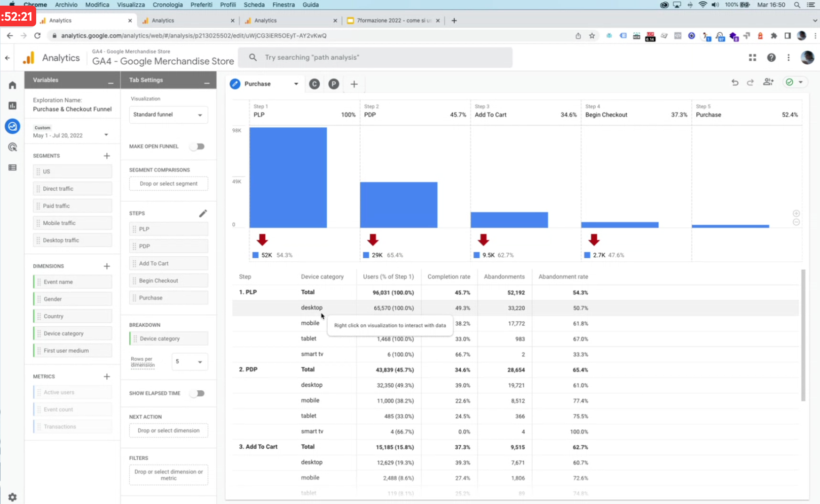Viewport: 820px width, 504px height.
Task: Select the Transactions metric
Action: coord(72,426)
